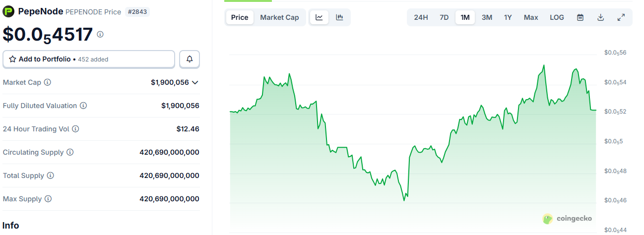This screenshot has width=644, height=235.
Task: Download the chart data
Action: click(600, 17)
